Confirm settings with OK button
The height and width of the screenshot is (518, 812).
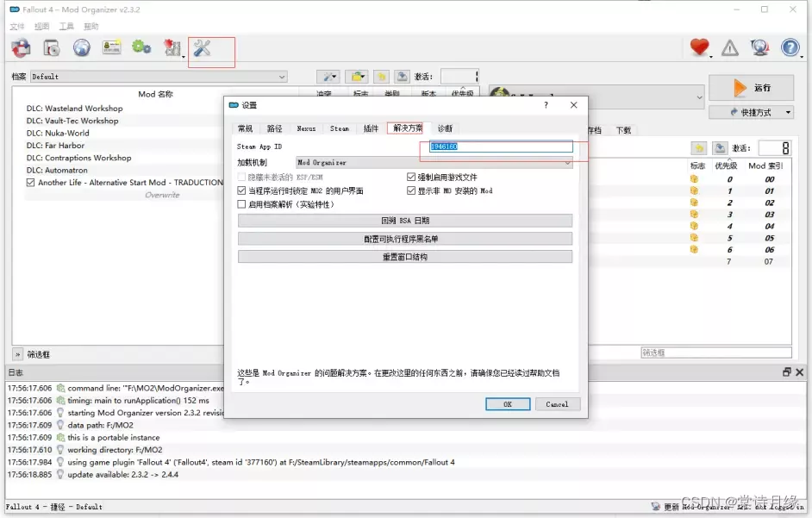(x=508, y=404)
